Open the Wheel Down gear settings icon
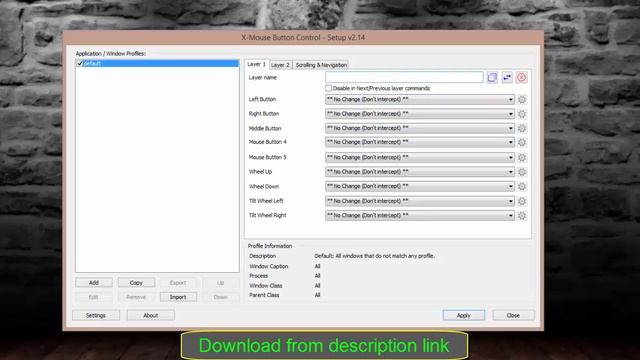 [522, 187]
